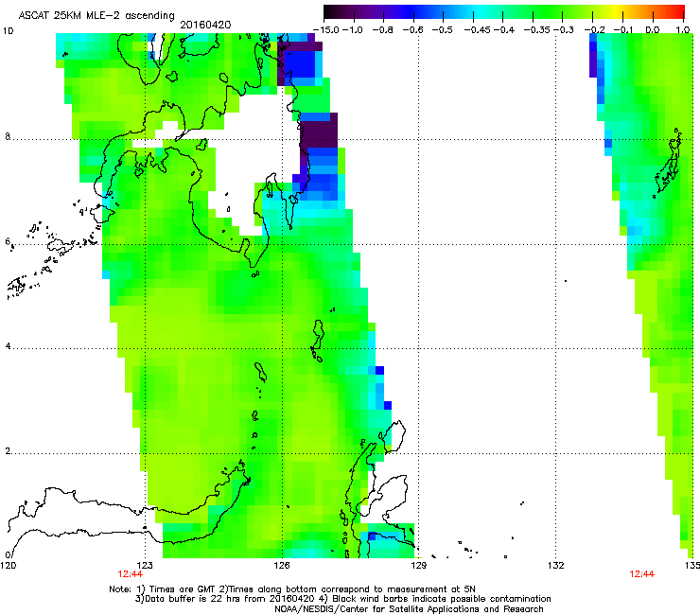Click the red '12:44' time below longitude 123

[130, 574]
